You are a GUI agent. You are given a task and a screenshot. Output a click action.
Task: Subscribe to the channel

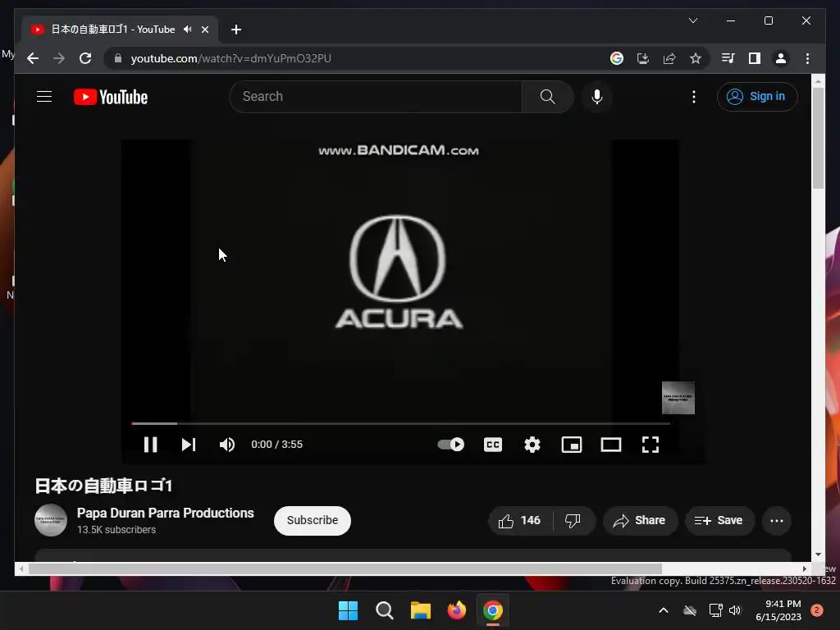coord(313,520)
